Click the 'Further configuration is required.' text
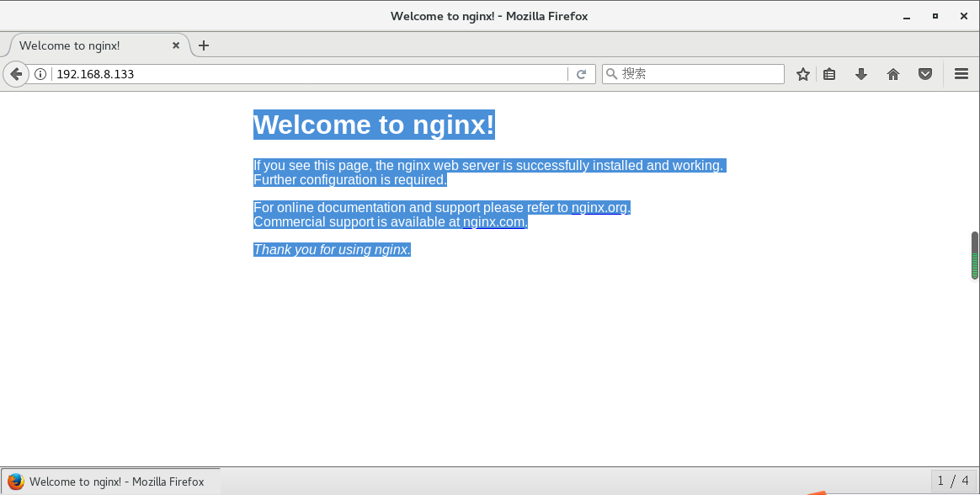Screen dimensions: 980x495 coord(350,180)
